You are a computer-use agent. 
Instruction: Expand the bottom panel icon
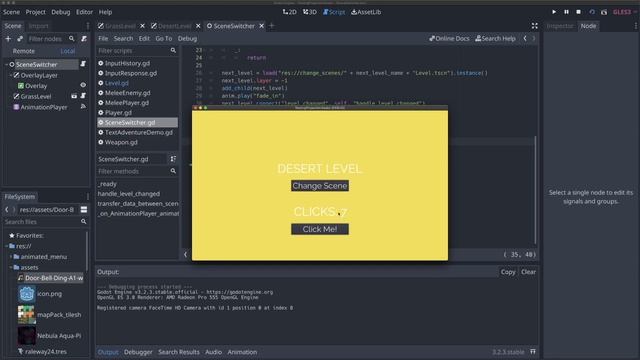[x=533, y=352]
